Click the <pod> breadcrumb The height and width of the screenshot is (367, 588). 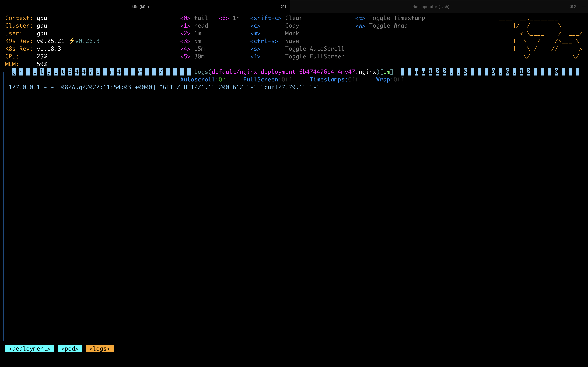tap(70, 348)
